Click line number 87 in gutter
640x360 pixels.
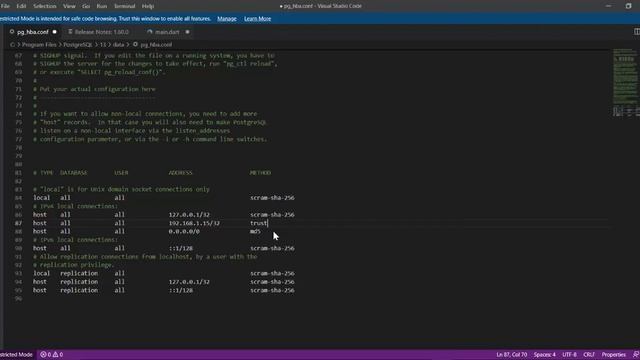click(18, 223)
